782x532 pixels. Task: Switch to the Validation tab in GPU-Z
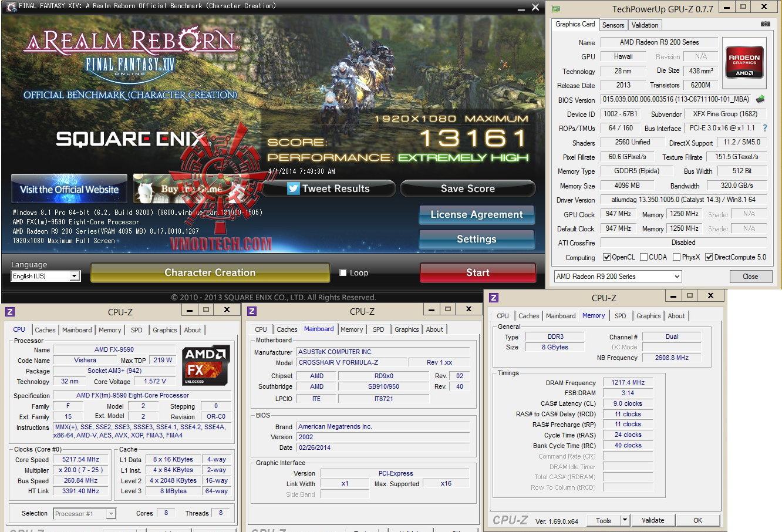tap(645, 25)
